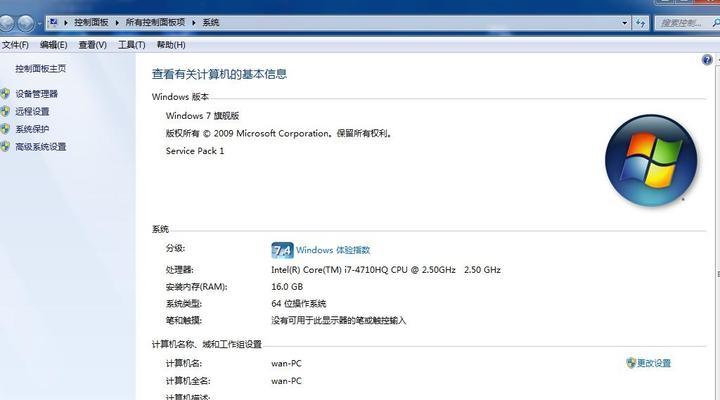Select computer name 'wan-PC' beside 计算机名
This screenshot has width=720, height=400.
pyautogui.click(x=286, y=364)
